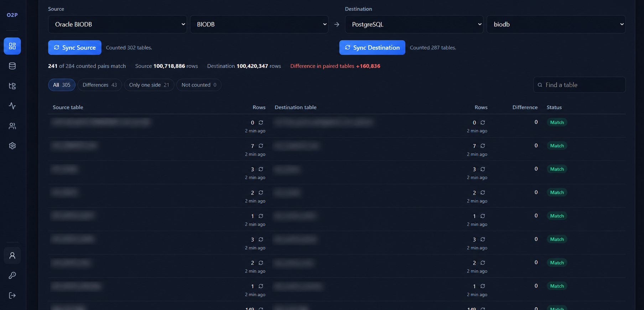Focus the Find a table search field

[580, 85]
